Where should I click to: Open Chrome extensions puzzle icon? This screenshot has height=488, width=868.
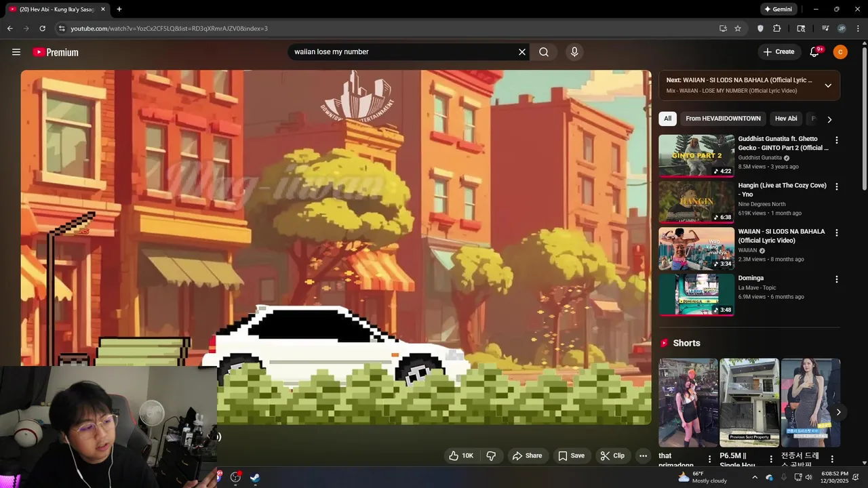point(777,28)
